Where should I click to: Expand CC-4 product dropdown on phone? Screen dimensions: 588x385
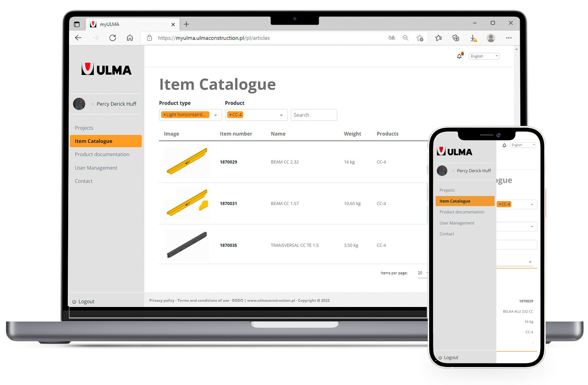(x=532, y=204)
